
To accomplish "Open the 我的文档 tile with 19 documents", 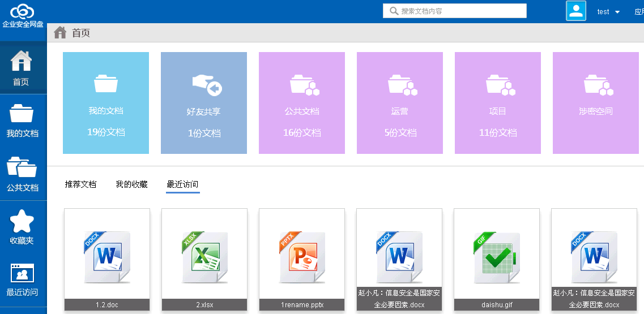I will click(106, 103).
